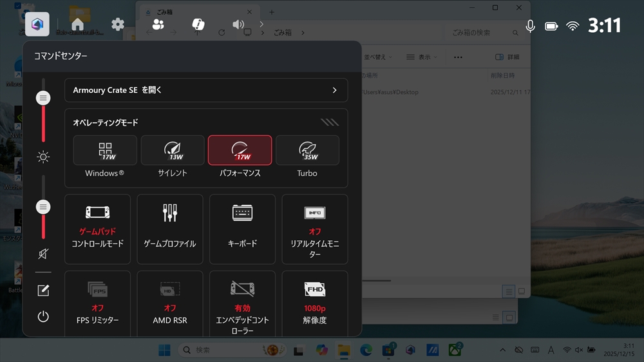Toggle mute speaker icon in sidebar
The height and width of the screenshot is (362, 644).
tap(43, 254)
